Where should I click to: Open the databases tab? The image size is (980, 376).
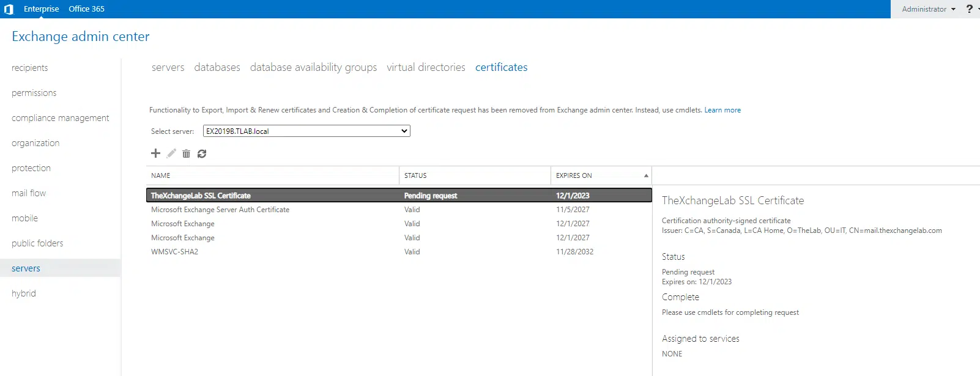pyautogui.click(x=217, y=67)
